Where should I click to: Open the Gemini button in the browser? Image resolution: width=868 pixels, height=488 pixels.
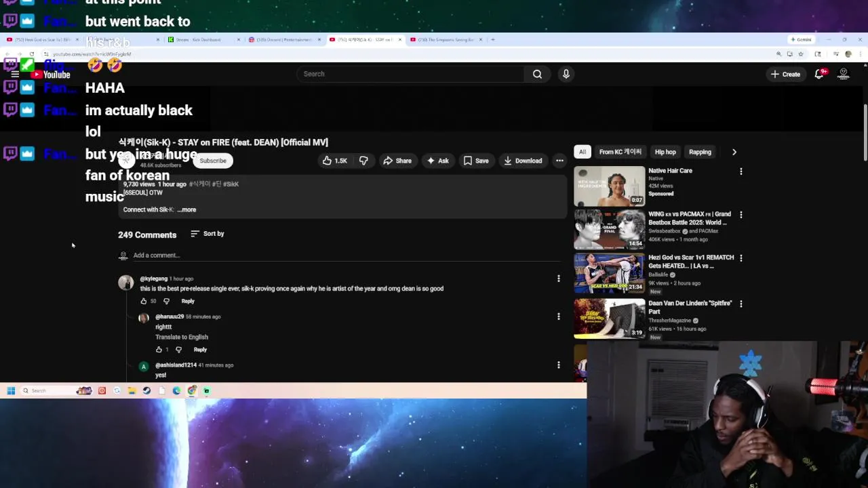[802, 39]
